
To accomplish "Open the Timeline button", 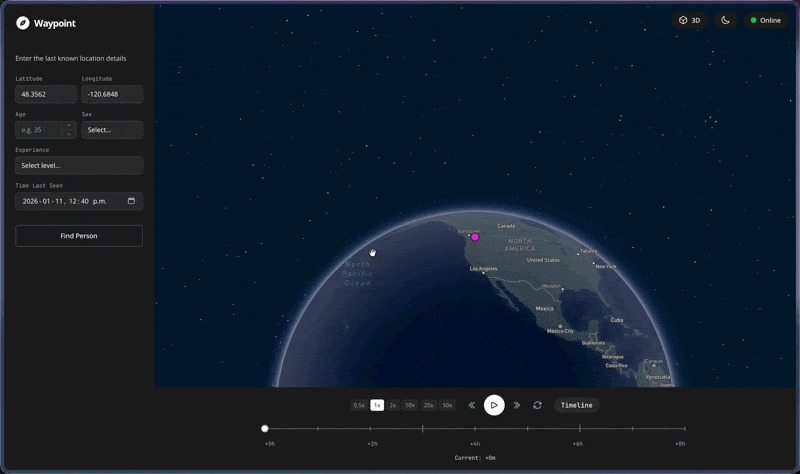I will (x=577, y=405).
